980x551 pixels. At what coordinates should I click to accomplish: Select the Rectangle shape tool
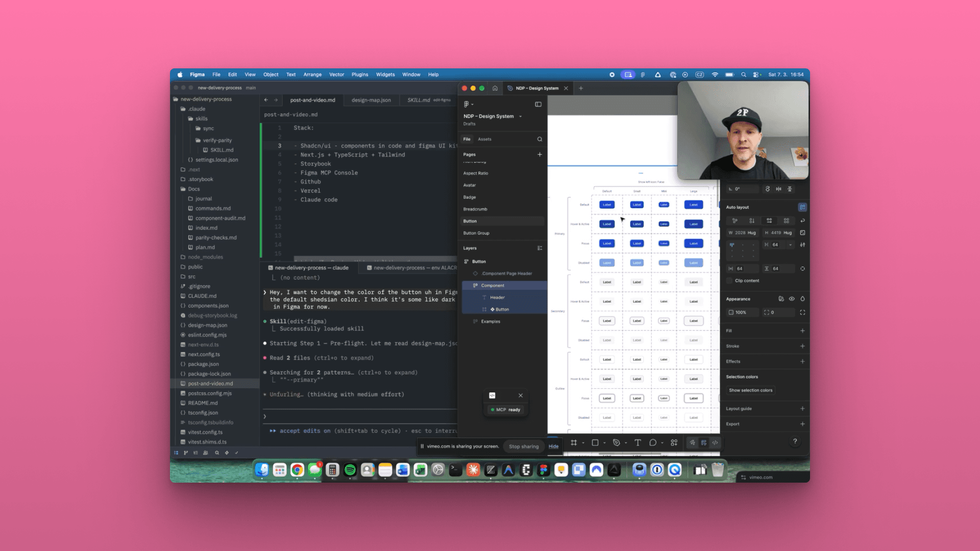pyautogui.click(x=595, y=443)
